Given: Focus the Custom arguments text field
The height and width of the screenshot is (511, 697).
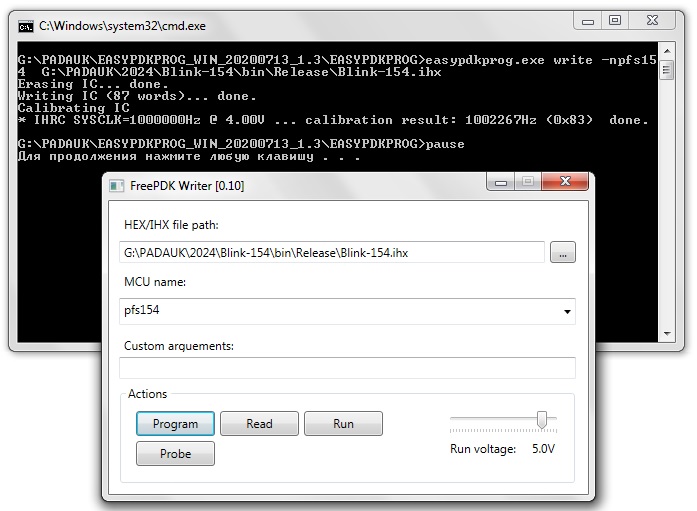Looking at the screenshot, I should (x=347, y=368).
